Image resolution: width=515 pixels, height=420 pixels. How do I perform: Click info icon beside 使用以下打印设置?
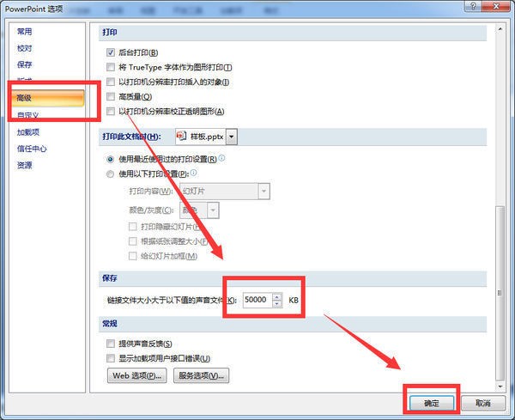point(193,173)
